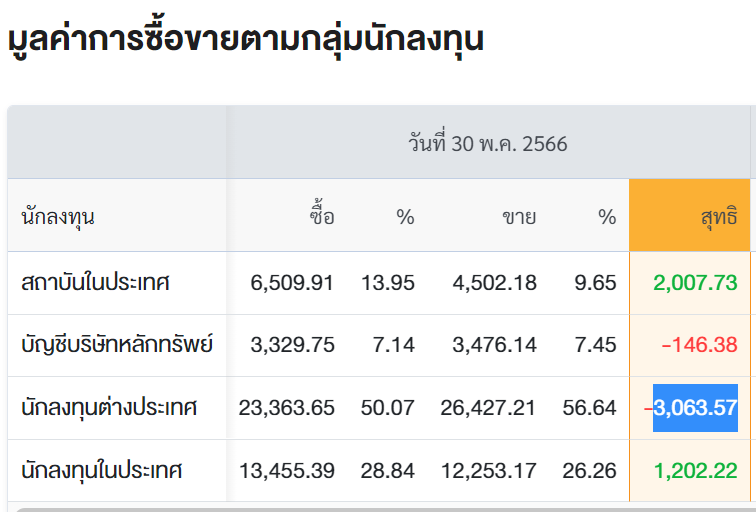Select the date header วันที่ 30 พ.ค. 2566
This screenshot has width=756, height=512.
click(x=487, y=143)
